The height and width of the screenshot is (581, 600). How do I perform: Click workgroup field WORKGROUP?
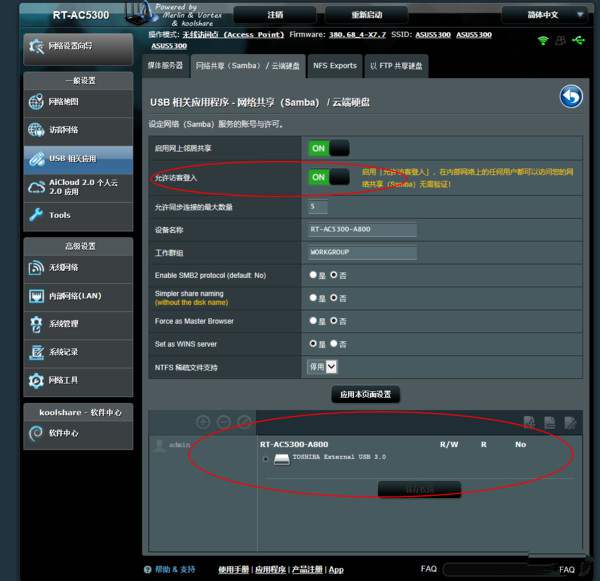coord(362,253)
